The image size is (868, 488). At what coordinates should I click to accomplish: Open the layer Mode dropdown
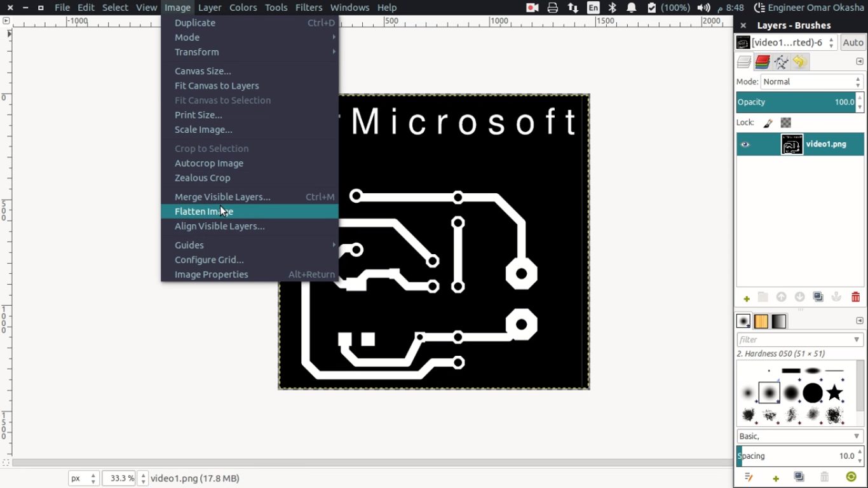(x=812, y=82)
